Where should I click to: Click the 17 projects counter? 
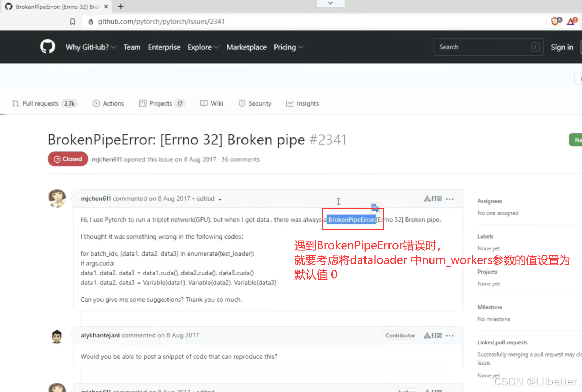click(180, 103)
